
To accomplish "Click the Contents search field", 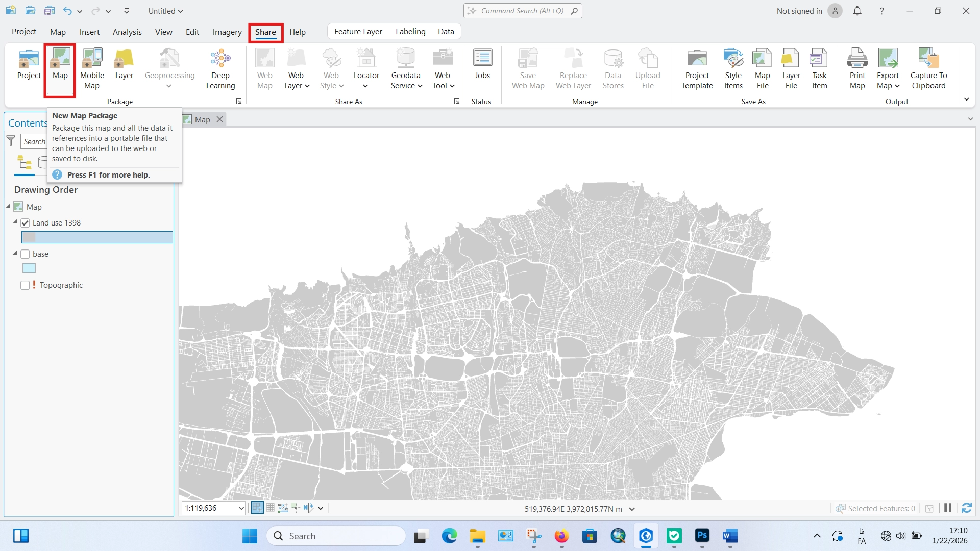I will [35, 141].
